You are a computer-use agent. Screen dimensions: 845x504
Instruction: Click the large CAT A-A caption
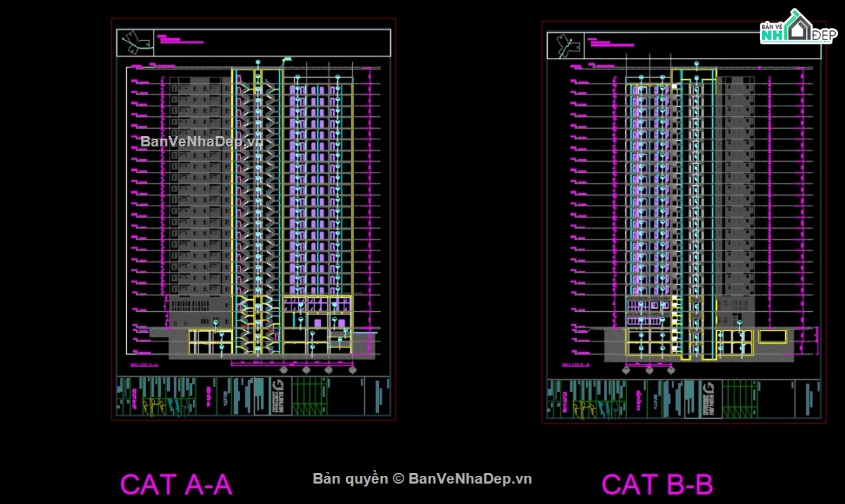point(175,485)
